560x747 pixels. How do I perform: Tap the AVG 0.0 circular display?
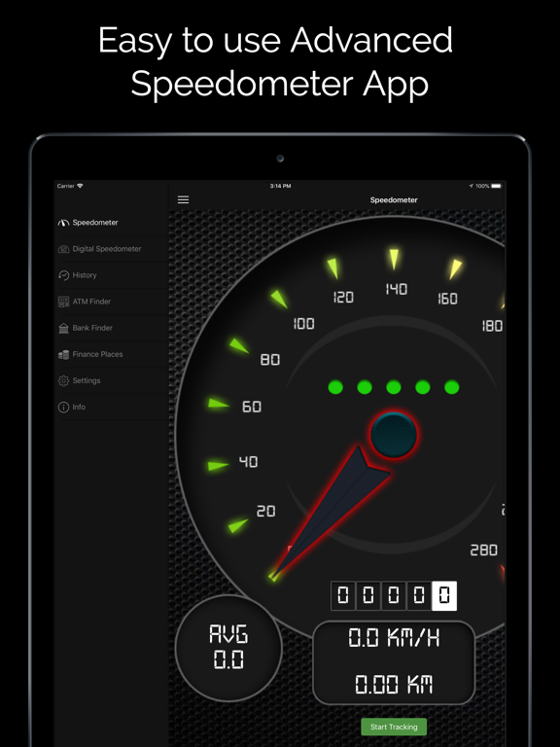(x=228, y=648)
